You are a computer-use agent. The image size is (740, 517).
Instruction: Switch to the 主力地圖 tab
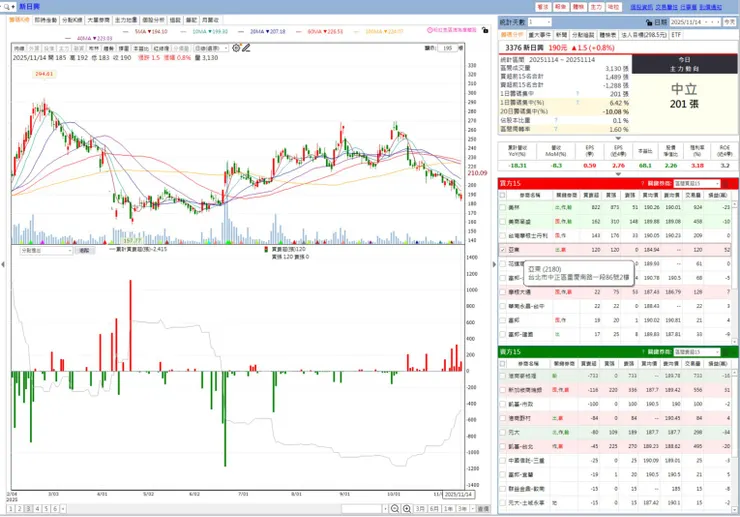pyautogui.click(x=126, y=20)
